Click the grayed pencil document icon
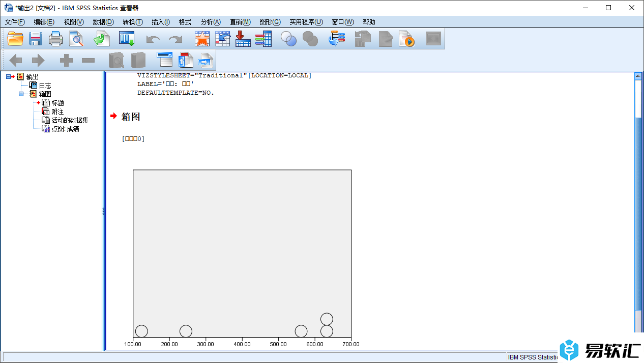The image size is (644, 363). [x=386, y=39]
